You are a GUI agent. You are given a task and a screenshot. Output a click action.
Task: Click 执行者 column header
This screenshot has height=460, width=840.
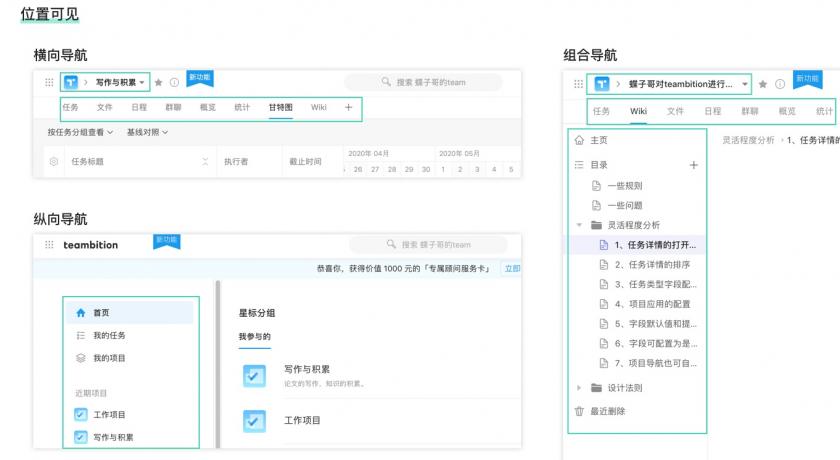point(236,161)
